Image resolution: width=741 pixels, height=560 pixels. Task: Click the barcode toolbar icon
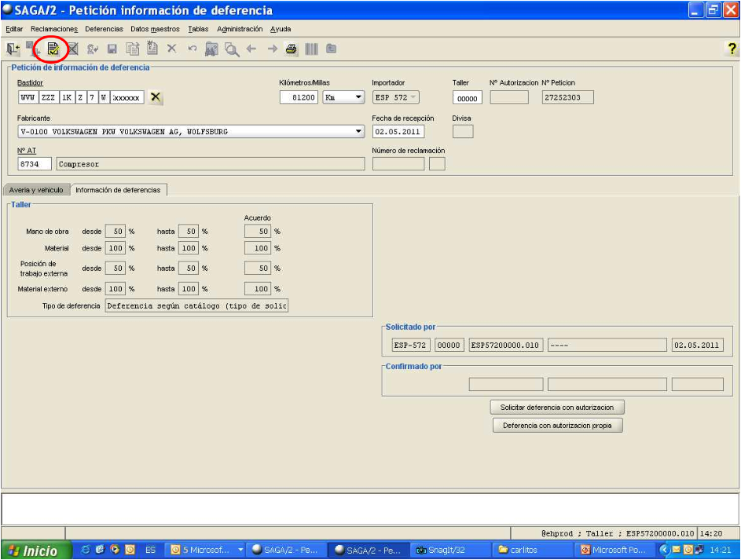(311, 49)
